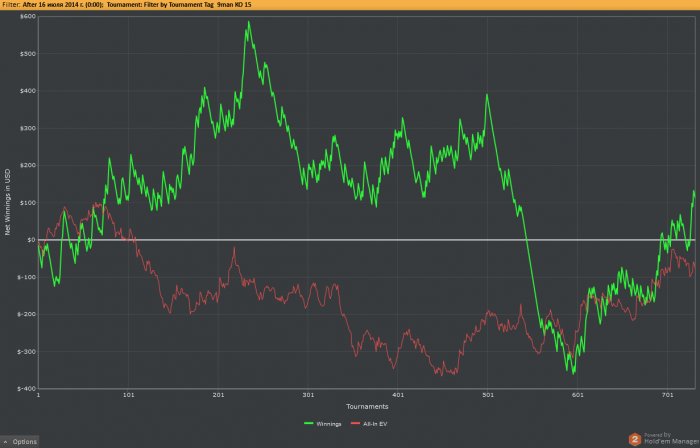Image resolution: width=700 pixels, height=448 pixels.
Task: Click the x-axis tick label 701
Action: coord(667,395)
